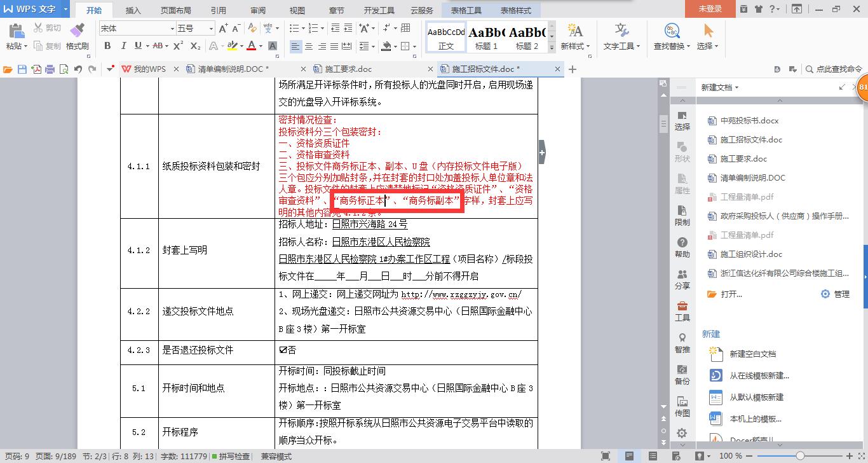Toggle bold formatting
Image resolution: width=868 pixels, height=463 pixels.
(107, 46)
